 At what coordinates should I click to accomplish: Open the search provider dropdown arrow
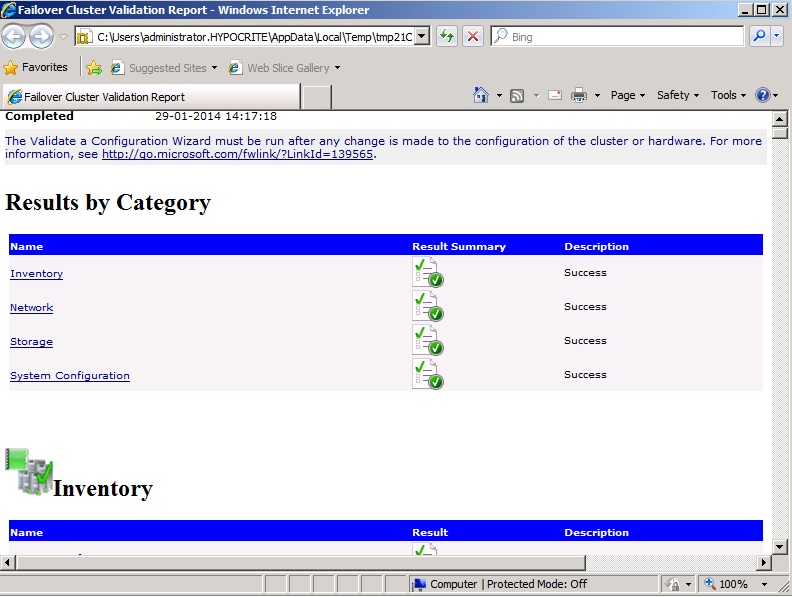click(x=777, y=36)
